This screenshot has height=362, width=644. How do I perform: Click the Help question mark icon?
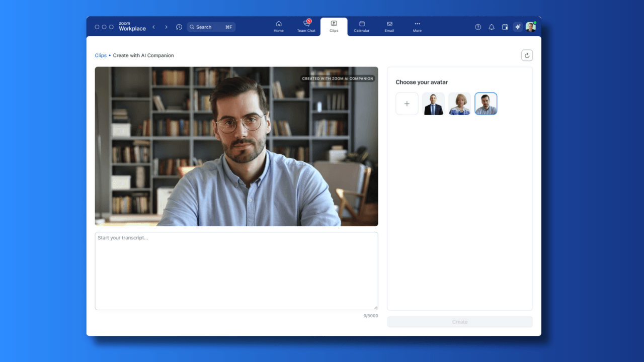point(477,27)
